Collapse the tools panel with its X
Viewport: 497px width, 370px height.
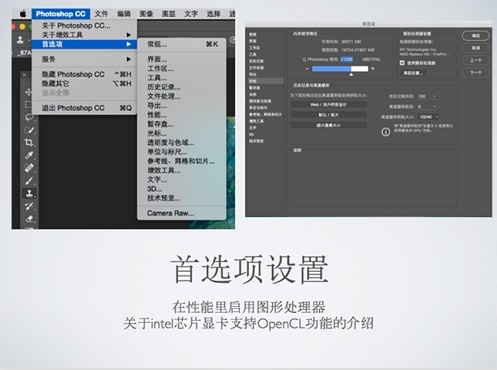point(24,75)
